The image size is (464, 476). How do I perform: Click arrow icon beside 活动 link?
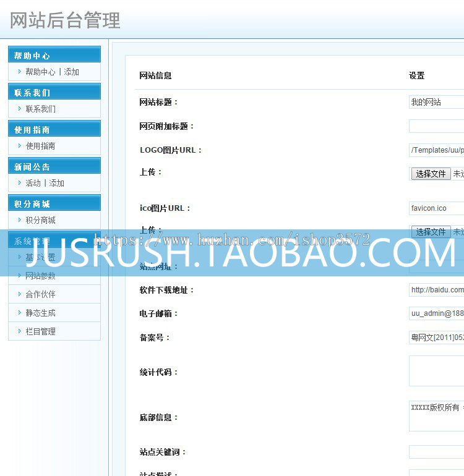click(x=20, y=183)
